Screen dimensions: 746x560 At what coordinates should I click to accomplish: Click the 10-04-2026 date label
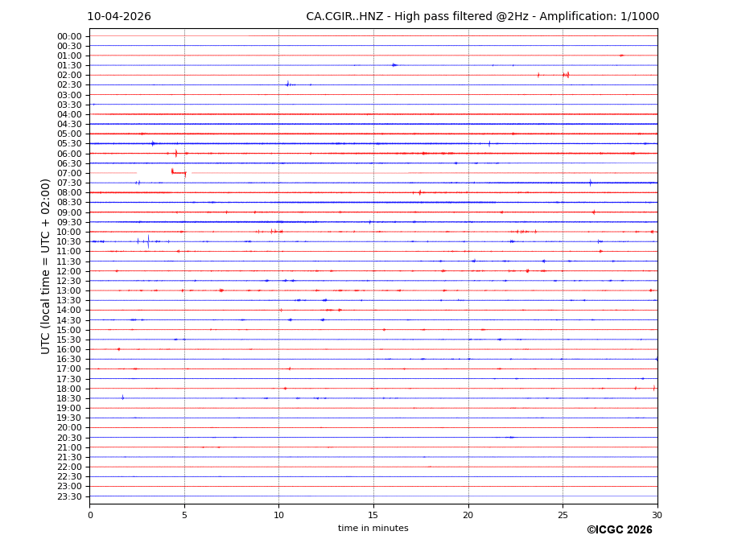point(118,17)
